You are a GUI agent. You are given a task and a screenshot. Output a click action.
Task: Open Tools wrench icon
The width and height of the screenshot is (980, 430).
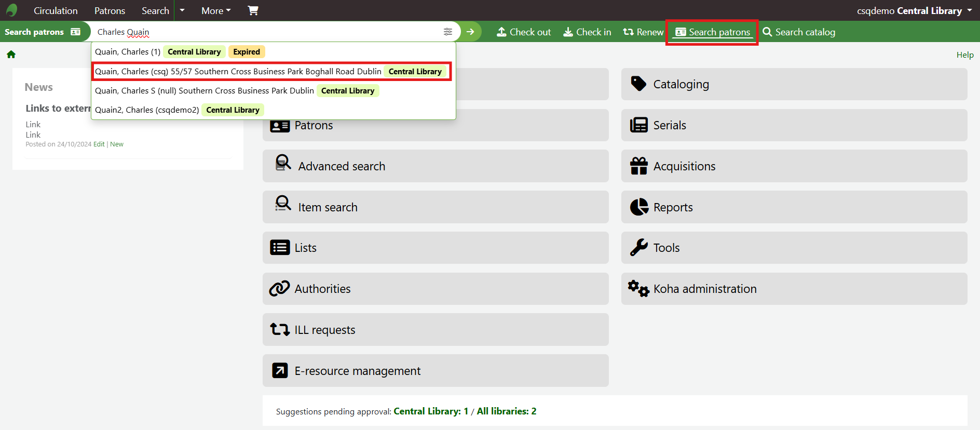point(638,248)
